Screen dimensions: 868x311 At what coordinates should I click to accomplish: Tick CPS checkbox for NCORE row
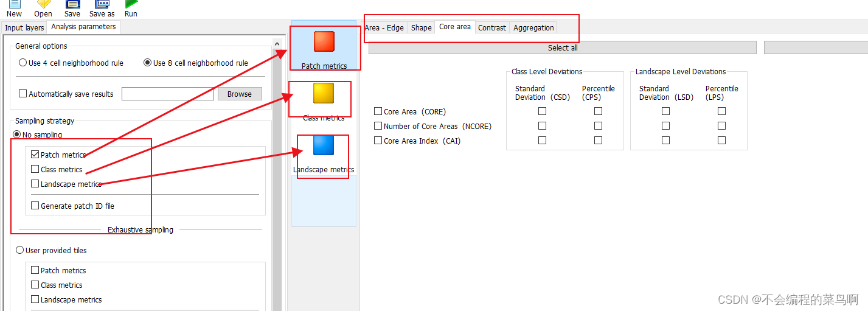point(599,126)
